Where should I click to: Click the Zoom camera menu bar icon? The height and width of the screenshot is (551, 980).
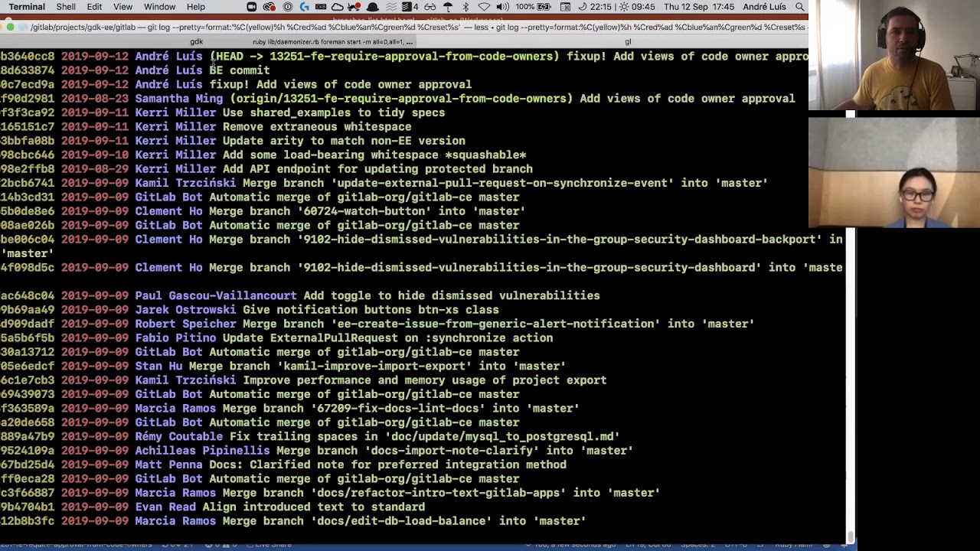pyautogui.click(x=252, y=7)
